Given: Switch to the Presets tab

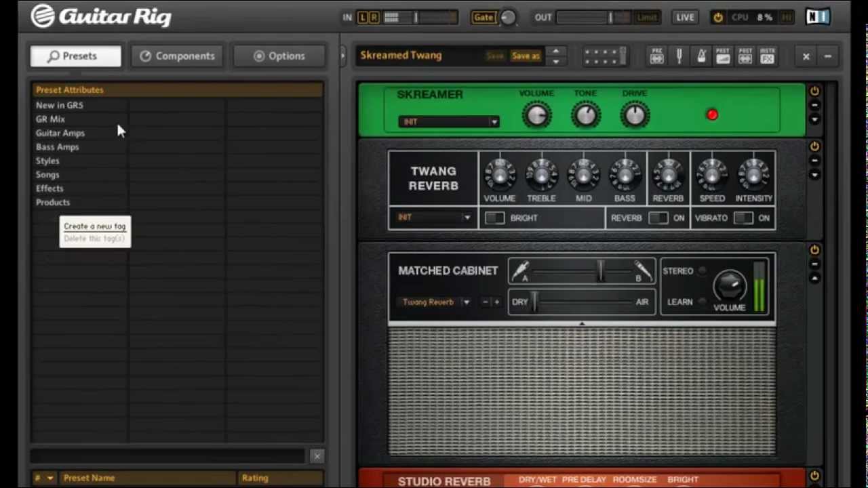Looking at the screenshot, I should 76,56.
